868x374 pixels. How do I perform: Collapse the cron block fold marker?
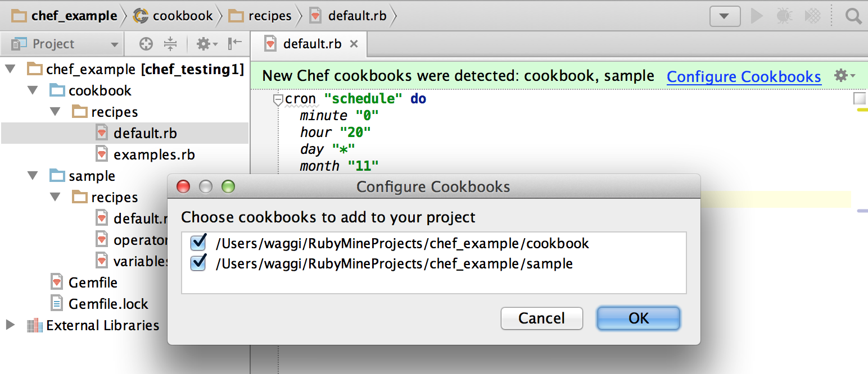[x=278, y=100]
